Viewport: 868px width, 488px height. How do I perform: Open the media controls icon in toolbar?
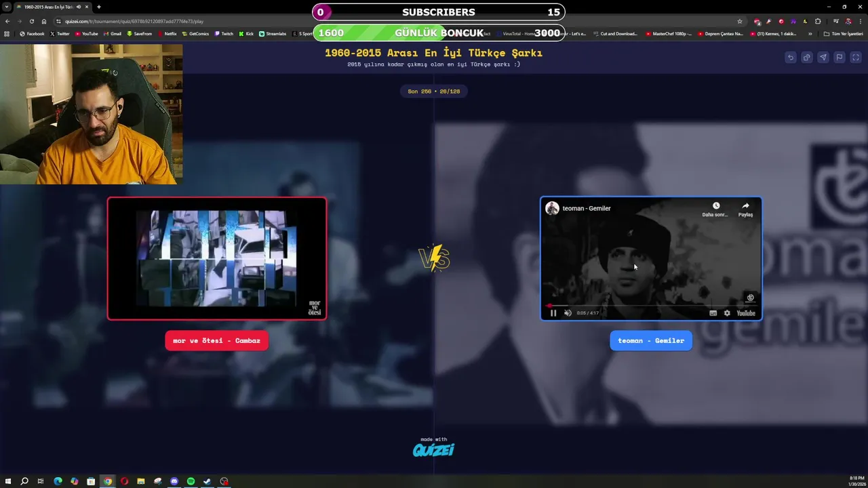coord(835,21)
